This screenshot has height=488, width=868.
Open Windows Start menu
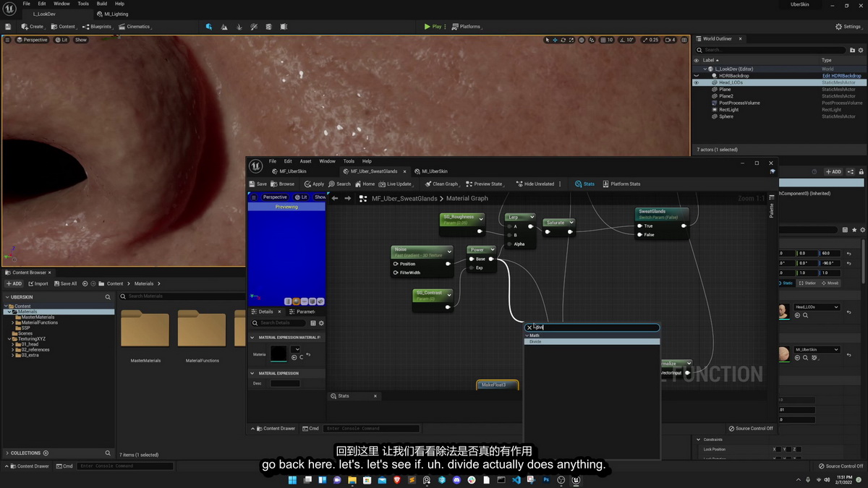pyautogui.click(x=292, y=480)
